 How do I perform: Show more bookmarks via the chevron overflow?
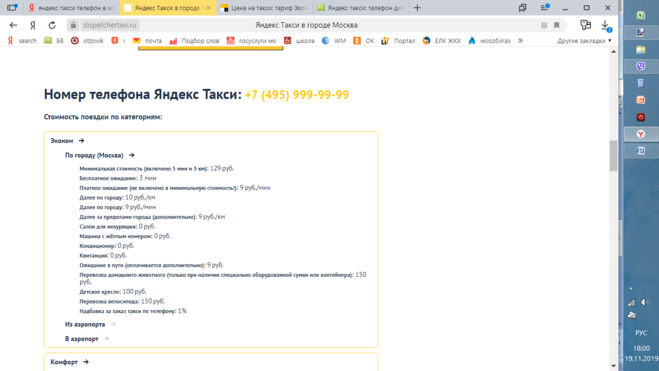(520, 41)
